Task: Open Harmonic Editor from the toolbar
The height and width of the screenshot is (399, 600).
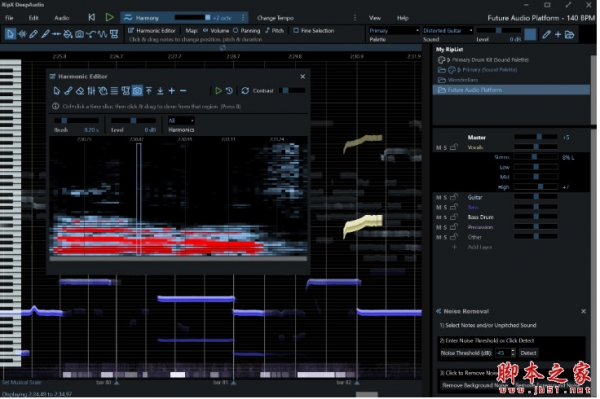Action: point(152,31)
